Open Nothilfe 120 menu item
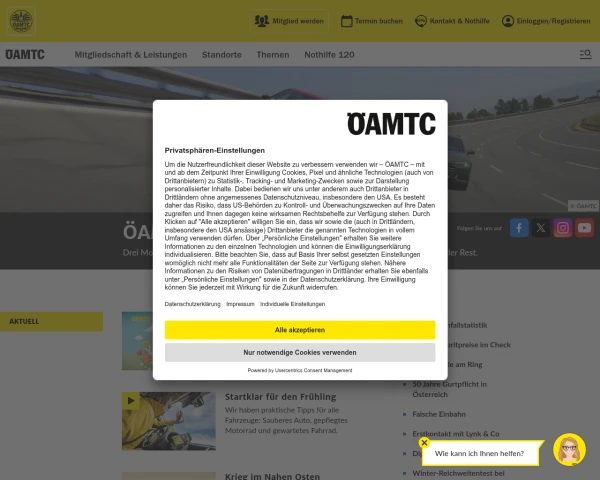Viewport: 600px width, 480px height. [329, 55]
